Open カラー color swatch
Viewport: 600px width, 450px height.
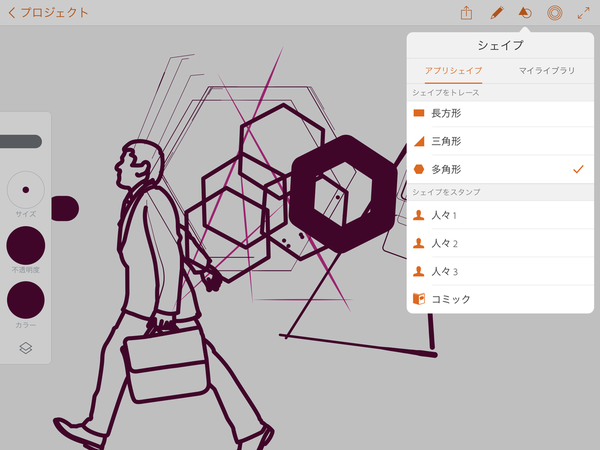(x=26, y=300)
